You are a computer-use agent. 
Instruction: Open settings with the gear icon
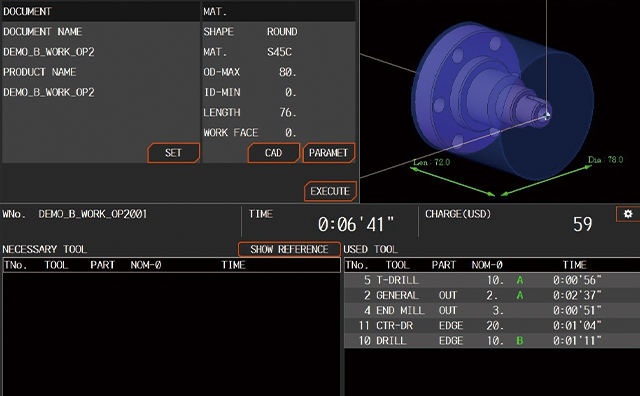628,214
